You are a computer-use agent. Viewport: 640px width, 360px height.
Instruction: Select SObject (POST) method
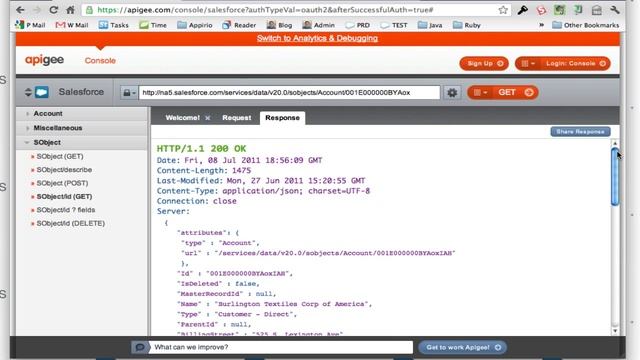[x=62, y=183]
